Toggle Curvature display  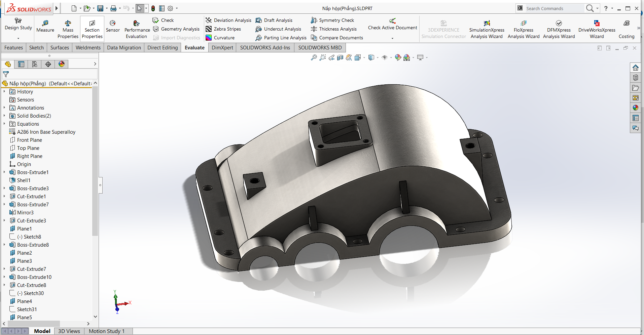click(x=220, y=38)
